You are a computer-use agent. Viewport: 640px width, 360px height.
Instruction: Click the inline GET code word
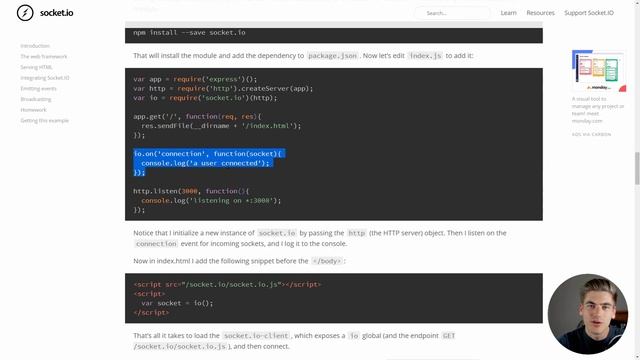pos(448,336)
